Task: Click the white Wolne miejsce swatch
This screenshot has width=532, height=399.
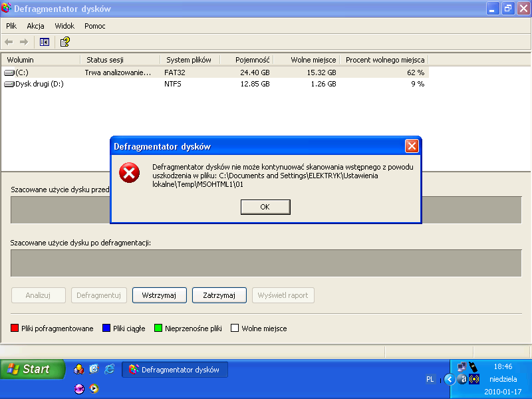Action: point(235,328)
